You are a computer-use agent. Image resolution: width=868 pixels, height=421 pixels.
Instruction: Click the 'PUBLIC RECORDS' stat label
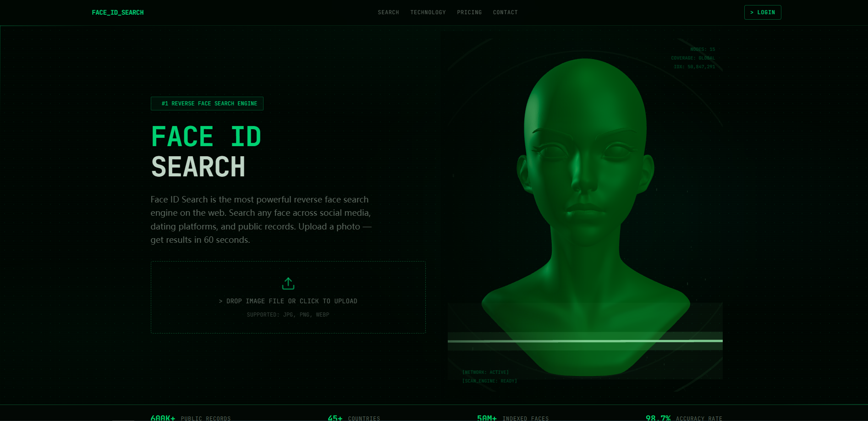[x=206, y=418]
